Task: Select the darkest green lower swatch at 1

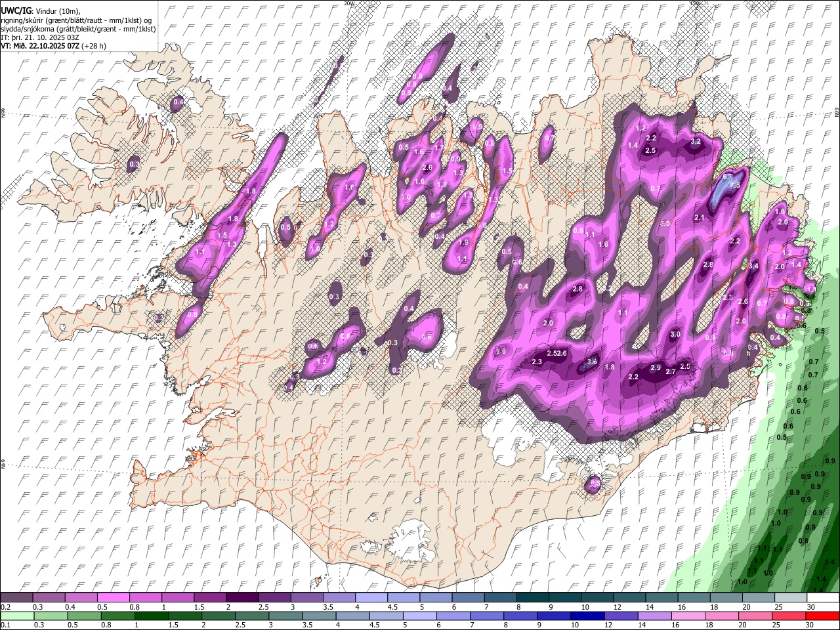Action: [x=151, y=616]
